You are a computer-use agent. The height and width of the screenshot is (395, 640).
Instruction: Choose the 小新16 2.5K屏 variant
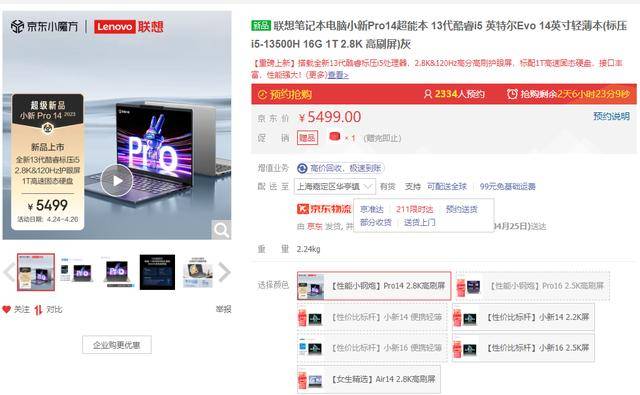523,348
